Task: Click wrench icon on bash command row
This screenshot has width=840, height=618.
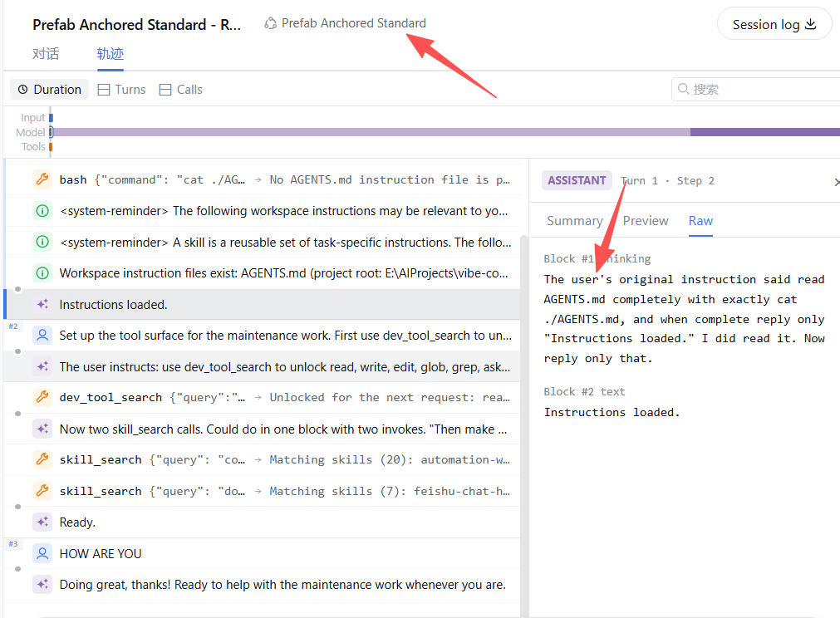Action: click(x=42, y=179)
